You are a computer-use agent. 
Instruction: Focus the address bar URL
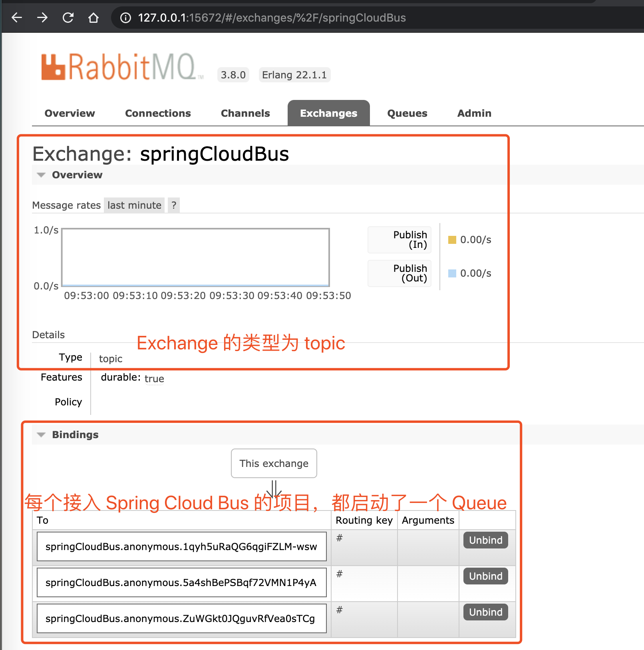tap(272, 18)
